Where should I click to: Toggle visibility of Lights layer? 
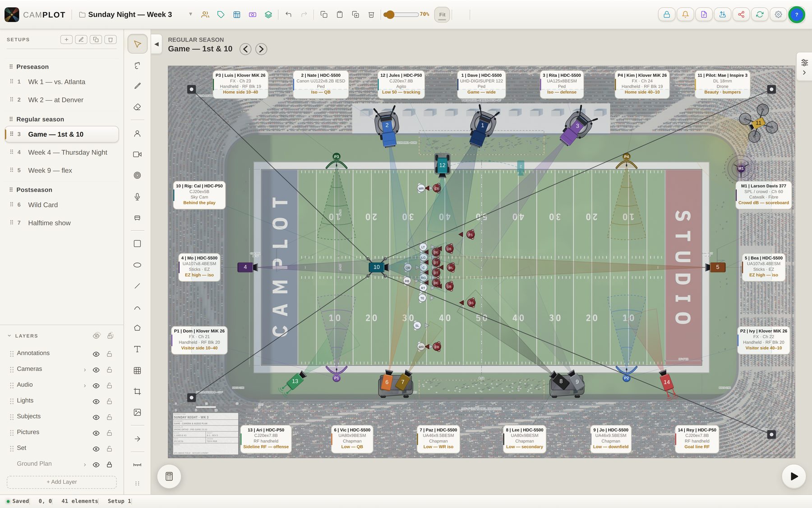[96, 401]
